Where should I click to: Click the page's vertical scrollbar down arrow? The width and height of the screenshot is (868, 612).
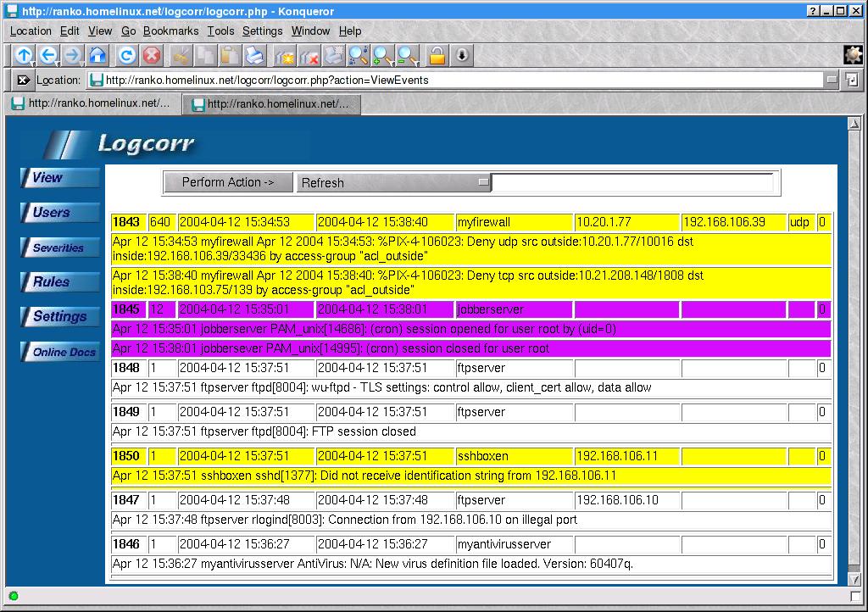(x=854, y=578)
